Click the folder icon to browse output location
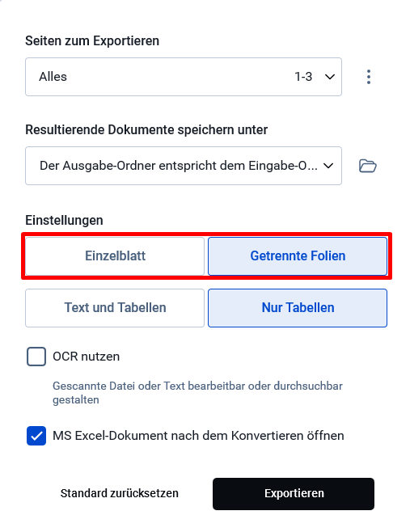This screenshot has height=532, width=410. click(x=368, y=166)
